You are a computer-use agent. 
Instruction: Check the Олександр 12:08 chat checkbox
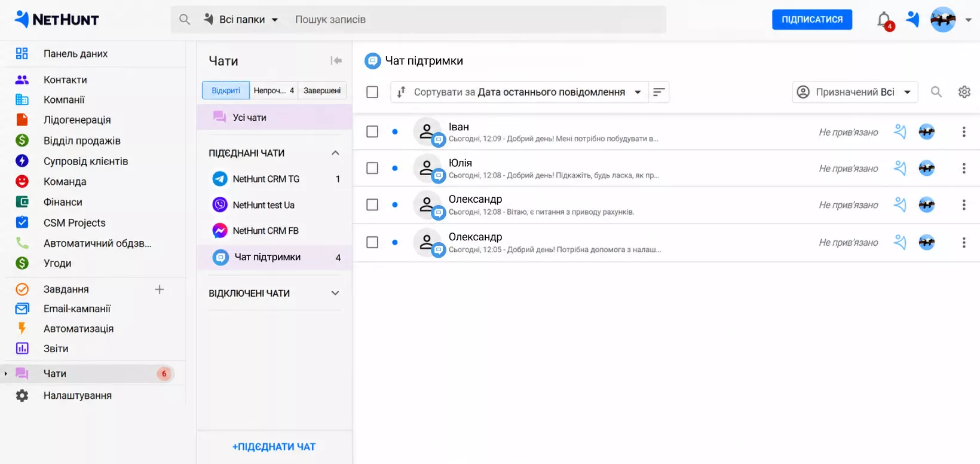click(372, 204)
